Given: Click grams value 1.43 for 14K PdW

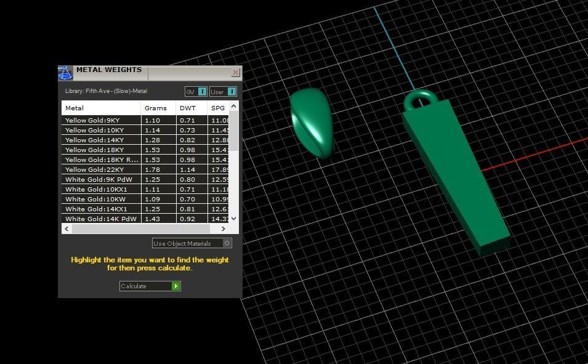Looking at the screenshot, I should [152, 219].
